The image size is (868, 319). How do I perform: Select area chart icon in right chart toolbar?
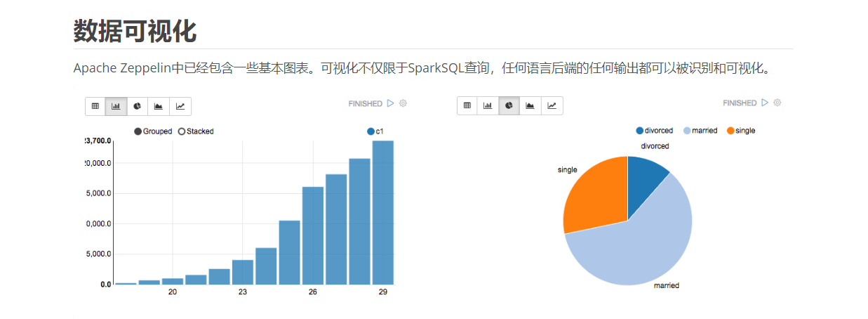tap(530, 106)
